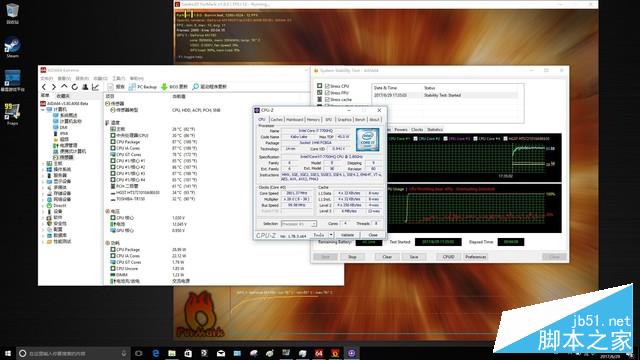Switch to the Memory tab in CPU-Z

click(x=313, y=120)
